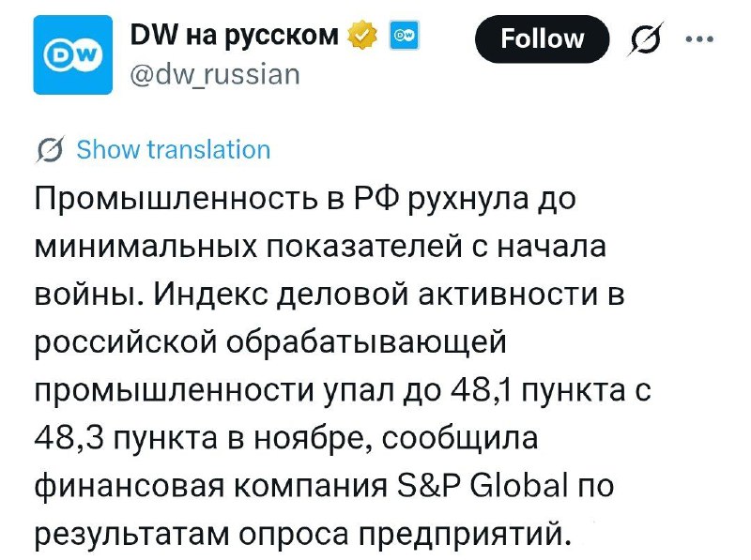Click the tweet's first line "Промышленность в РФ"

(195, 200)
